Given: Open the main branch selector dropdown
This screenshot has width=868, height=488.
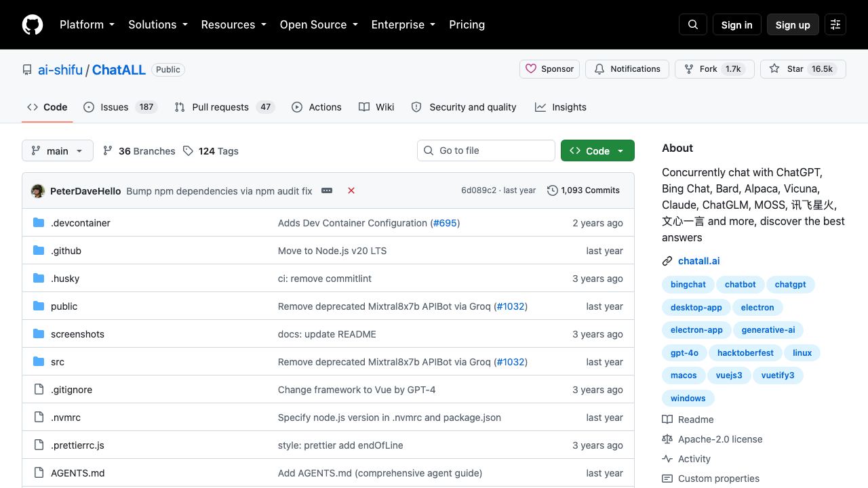Looking at the screenshot, I should click(57, 150).
